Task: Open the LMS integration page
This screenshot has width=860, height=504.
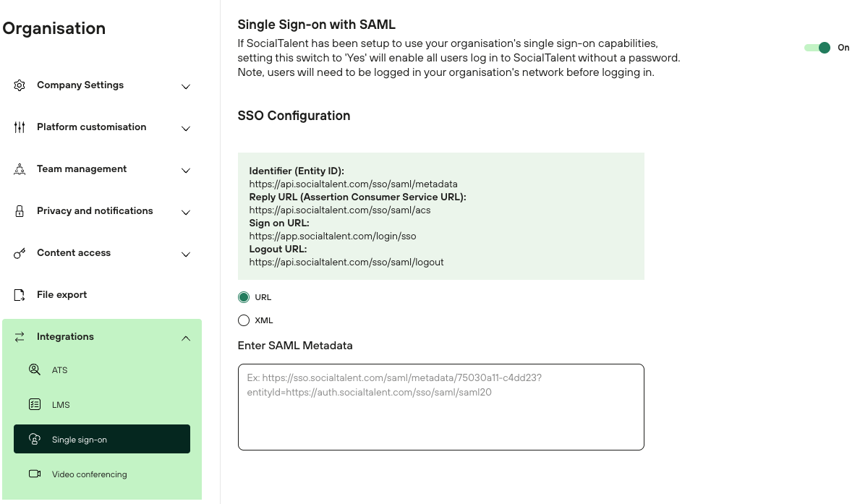Action: [61, 405]
